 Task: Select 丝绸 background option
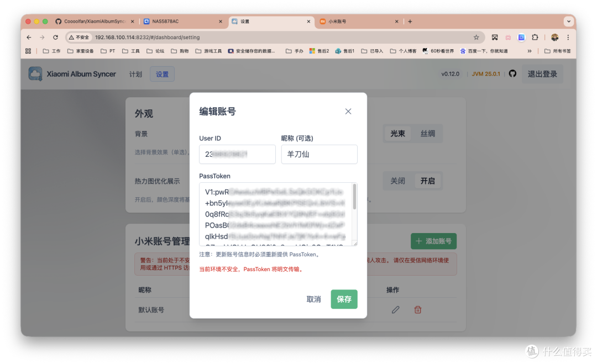[x=427, y=134]
